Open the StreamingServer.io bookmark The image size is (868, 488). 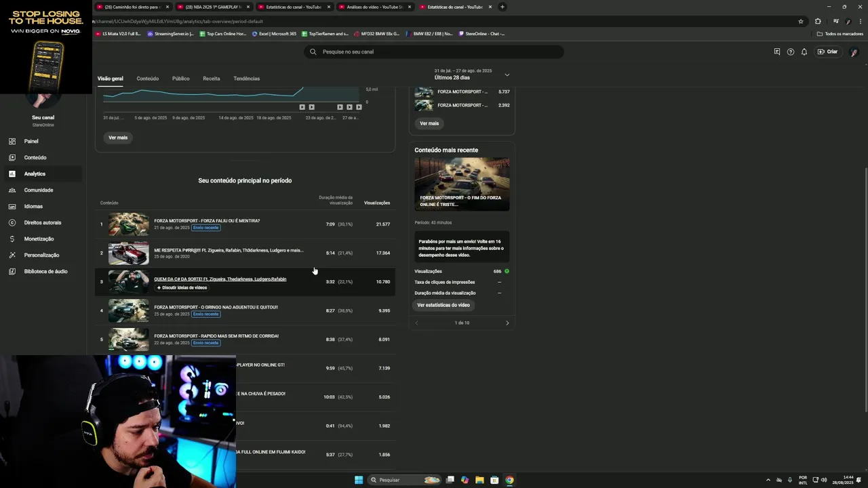click(170, 33)
